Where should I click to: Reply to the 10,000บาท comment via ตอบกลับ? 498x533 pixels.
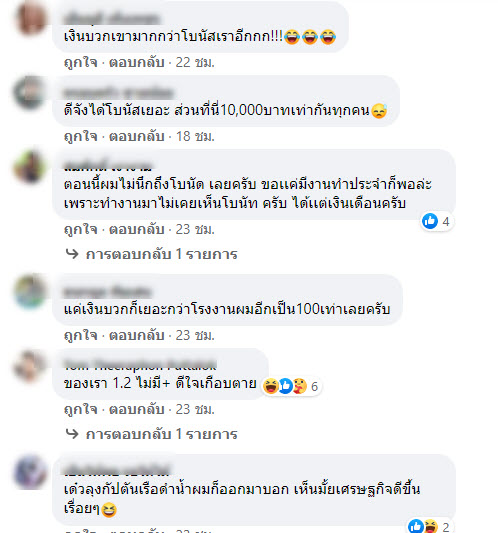click(137, 137)
